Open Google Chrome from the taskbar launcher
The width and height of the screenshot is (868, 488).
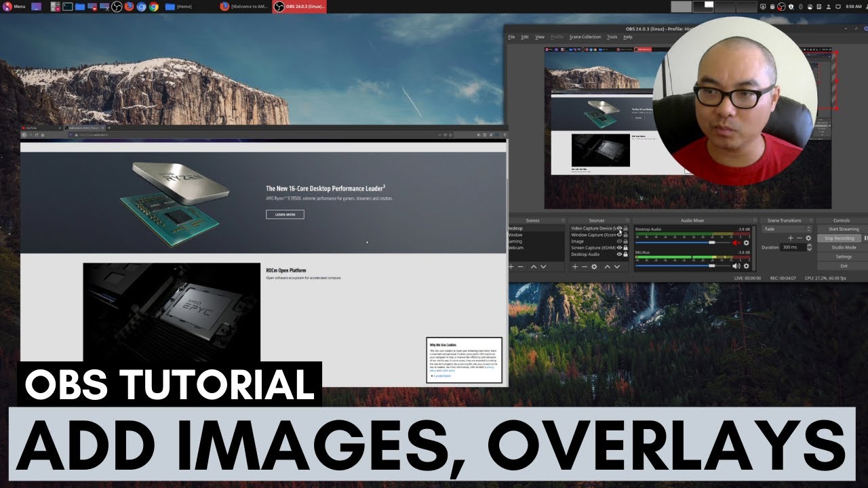[153, 6]
